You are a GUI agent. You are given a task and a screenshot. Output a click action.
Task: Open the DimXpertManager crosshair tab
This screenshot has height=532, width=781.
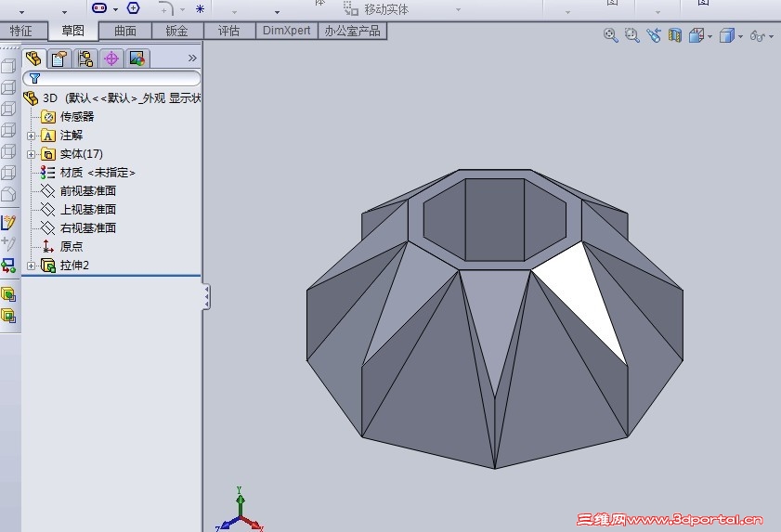[x=111, y=58]
